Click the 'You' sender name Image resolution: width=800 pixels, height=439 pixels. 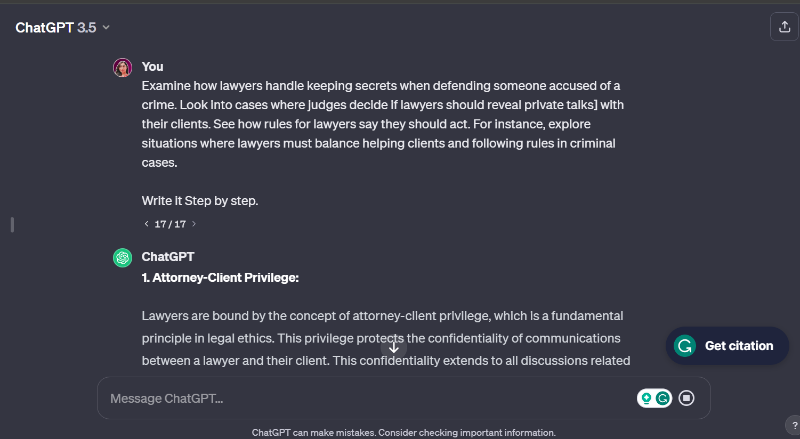pos(152,67)
